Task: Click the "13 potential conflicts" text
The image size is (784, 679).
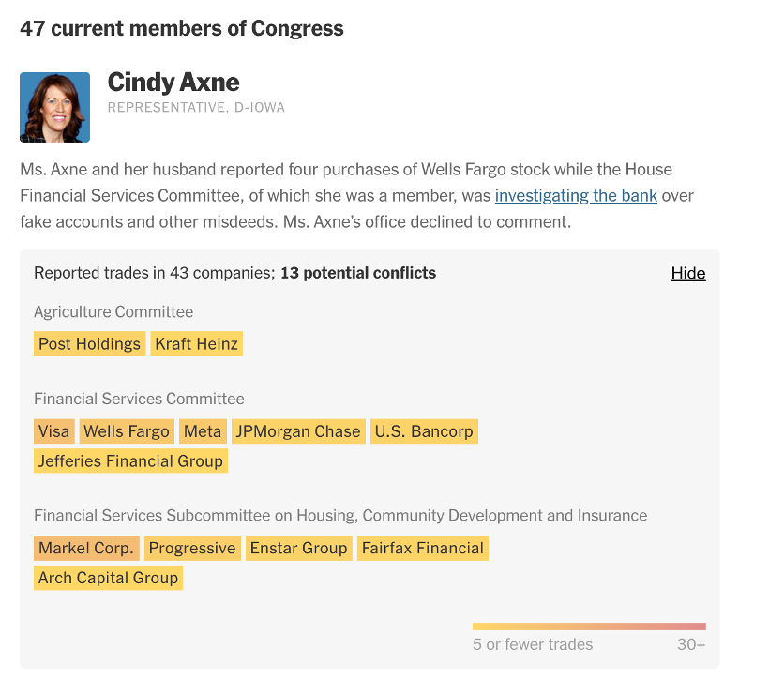Action: click(x=358, y=273)
